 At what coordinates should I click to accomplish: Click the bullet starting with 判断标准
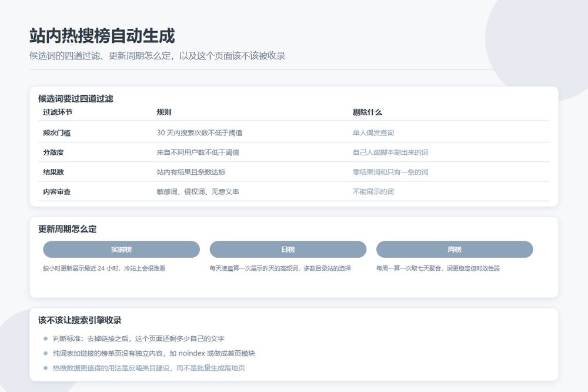[x=138, y=338]
